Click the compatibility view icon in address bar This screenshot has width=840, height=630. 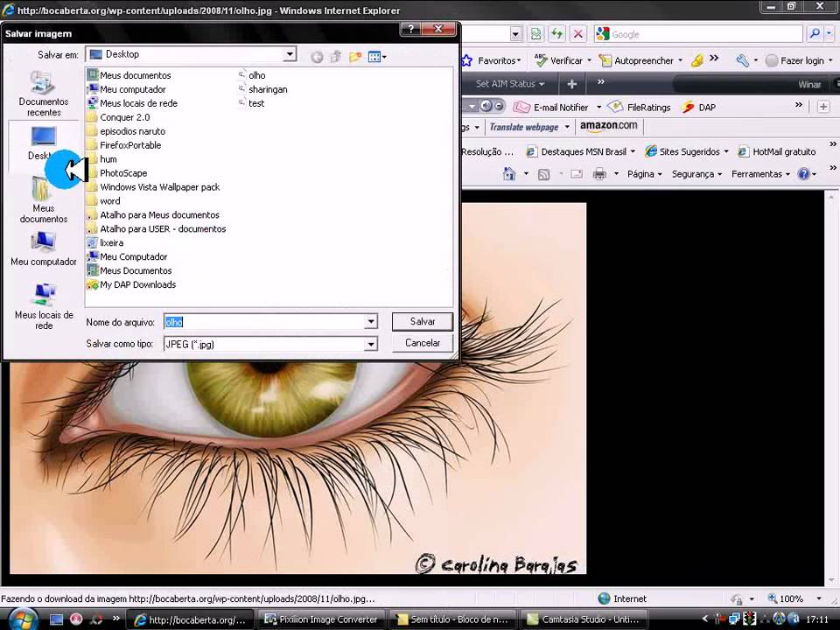(535, 34)
